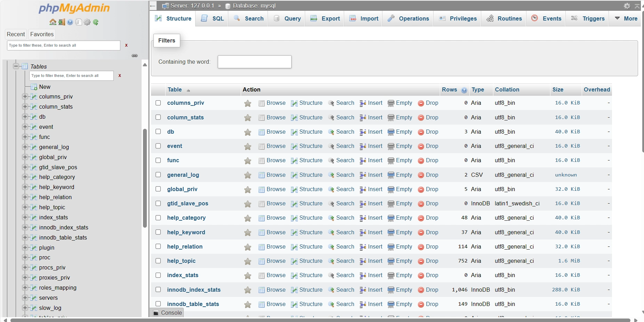Check the columns_priv row checkbox

pyautogui.click(x=158, y=103)
